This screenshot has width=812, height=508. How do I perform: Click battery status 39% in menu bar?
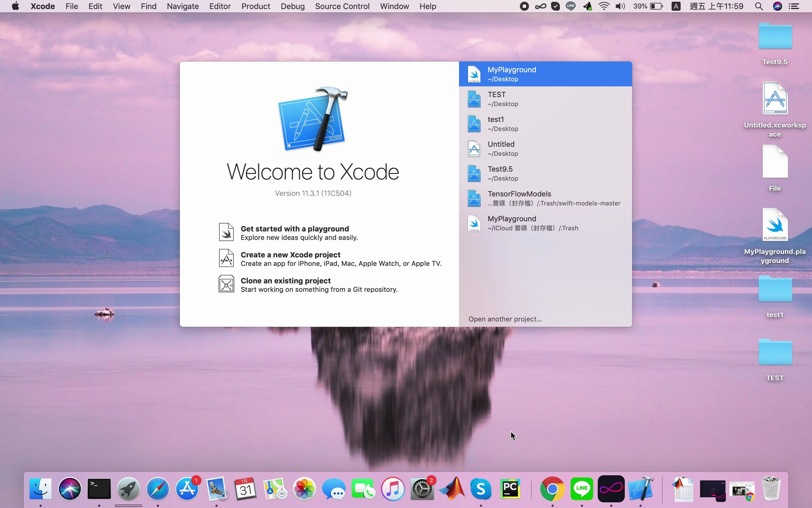click(648, 6)
